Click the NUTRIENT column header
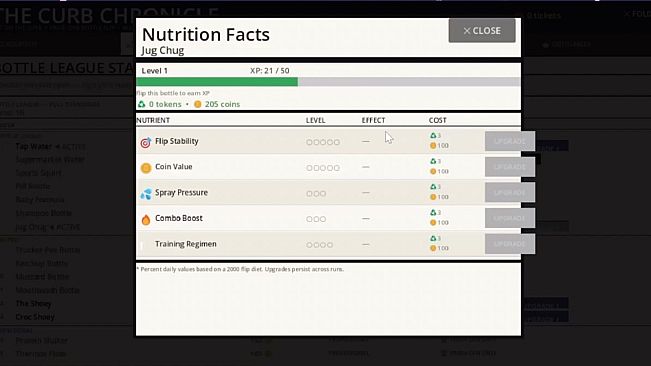The height and width of the screenshot is (366, 651). (153, 120)
